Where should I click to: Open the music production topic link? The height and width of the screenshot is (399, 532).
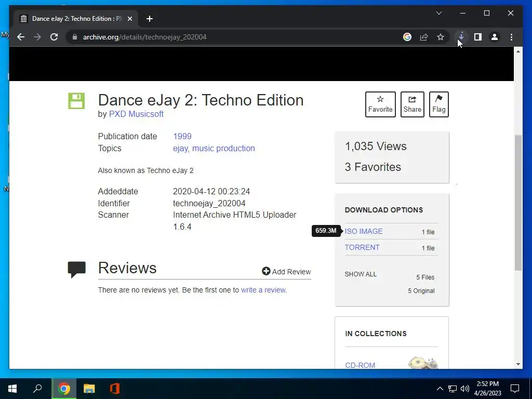223,148
